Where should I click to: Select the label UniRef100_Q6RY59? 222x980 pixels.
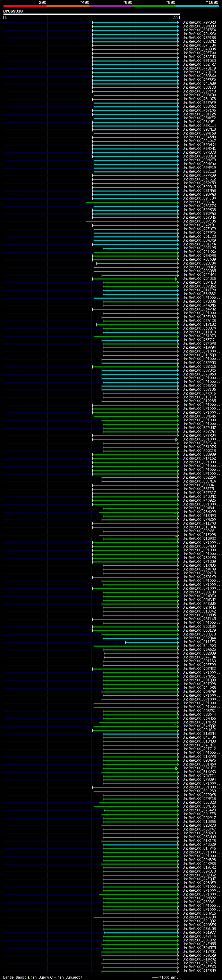[x=199, y=183]
